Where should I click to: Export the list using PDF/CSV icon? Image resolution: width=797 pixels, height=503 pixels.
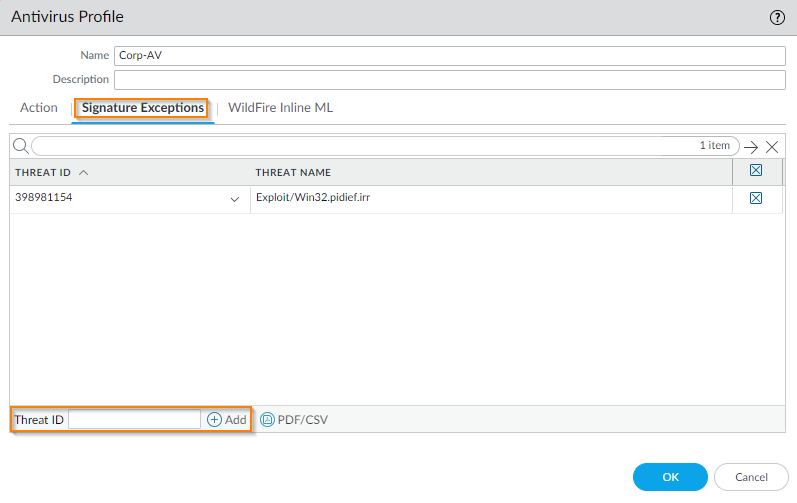[267, 420]
